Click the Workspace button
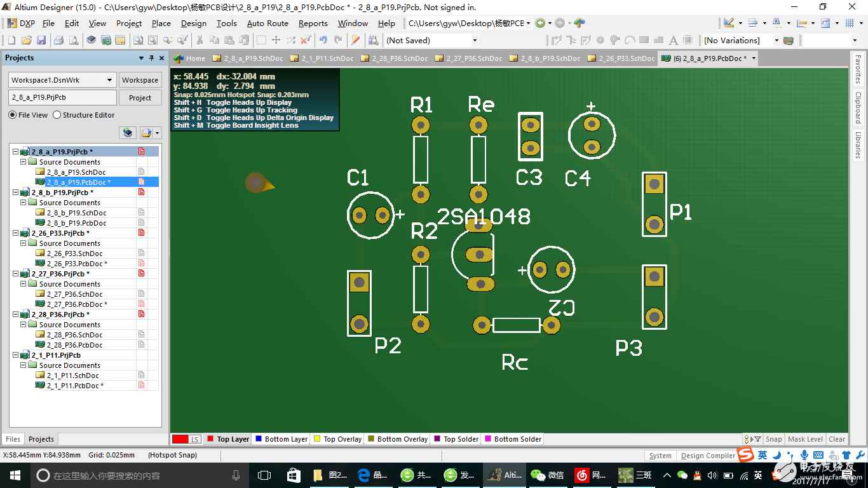Viewport: 868px width, 488px height. tap(140, 80)
